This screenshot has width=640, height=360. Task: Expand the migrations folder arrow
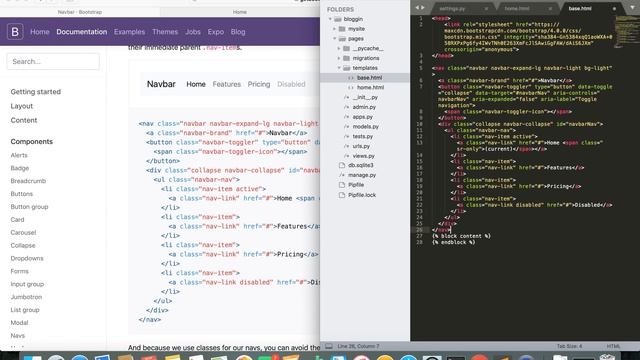339,58
